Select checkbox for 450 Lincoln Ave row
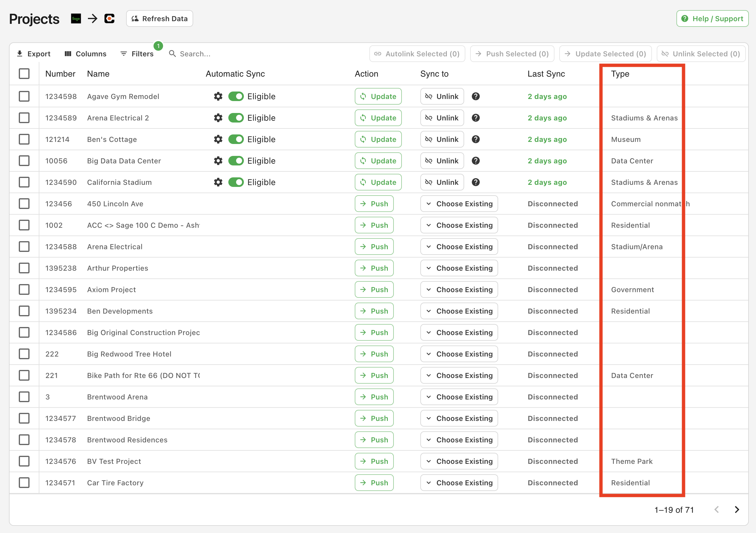The image size is (756, 533). pyautogui.click(x=24, y=204)
